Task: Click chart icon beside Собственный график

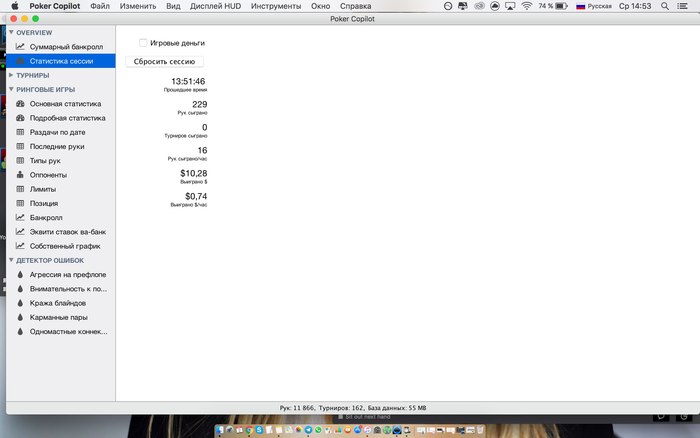Action: tap(20, 246)
